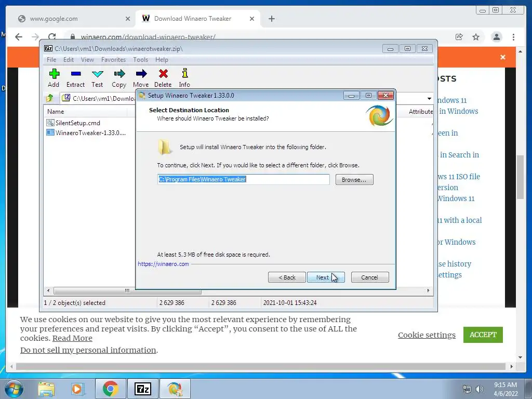The width and height of the screenshot is (532, 399).
Task: Click the destination folder path field
Action: pyautogui.click(x=243, y=179)
